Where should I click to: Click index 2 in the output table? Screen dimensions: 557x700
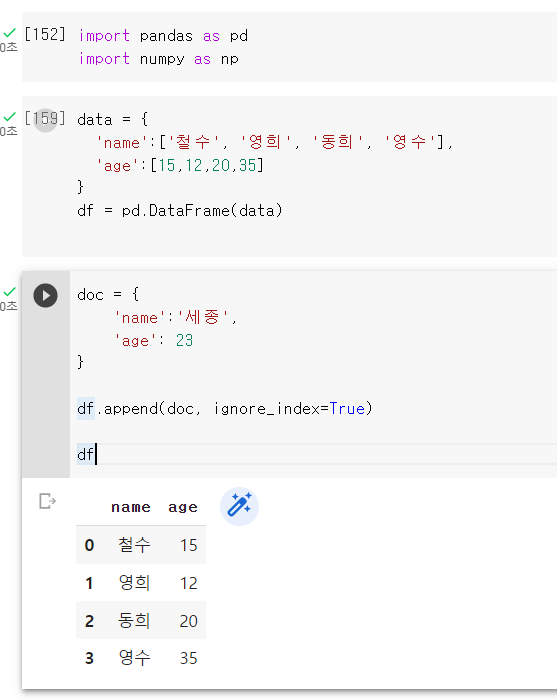89,621
